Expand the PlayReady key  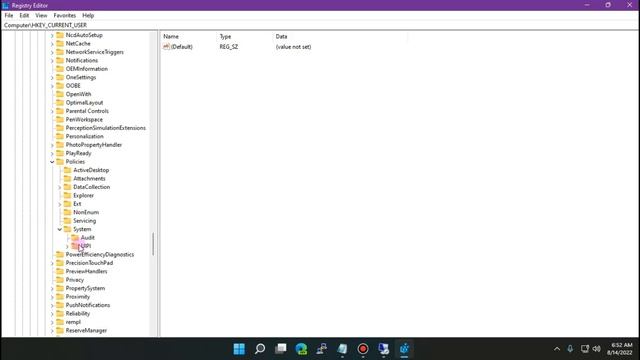tap(52, 153)
